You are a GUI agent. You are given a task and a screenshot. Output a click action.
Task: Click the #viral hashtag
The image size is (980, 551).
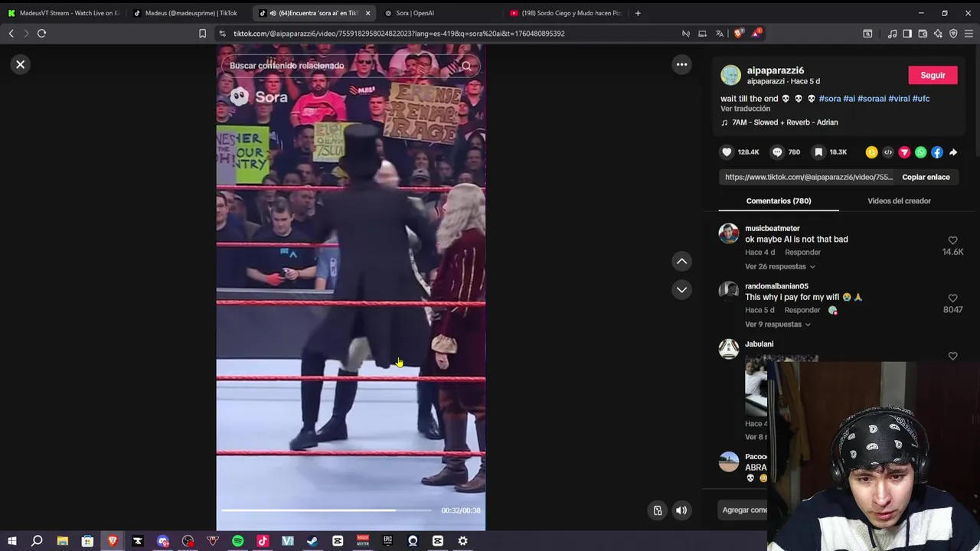pyautogui.click(x=899, y=99)
